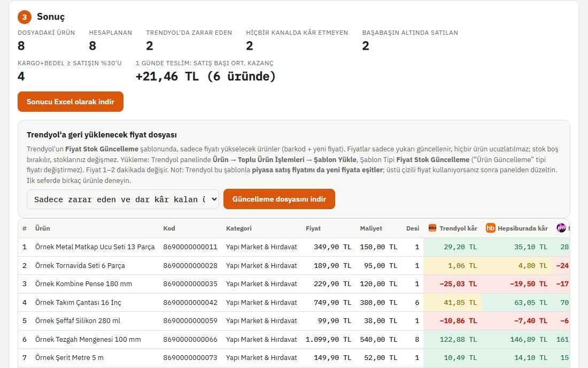Click Hepsiburada profit '35,10 TL'
Image resolution: width=588 pixels, height=368 pixels.
click(x=531, y=247)
